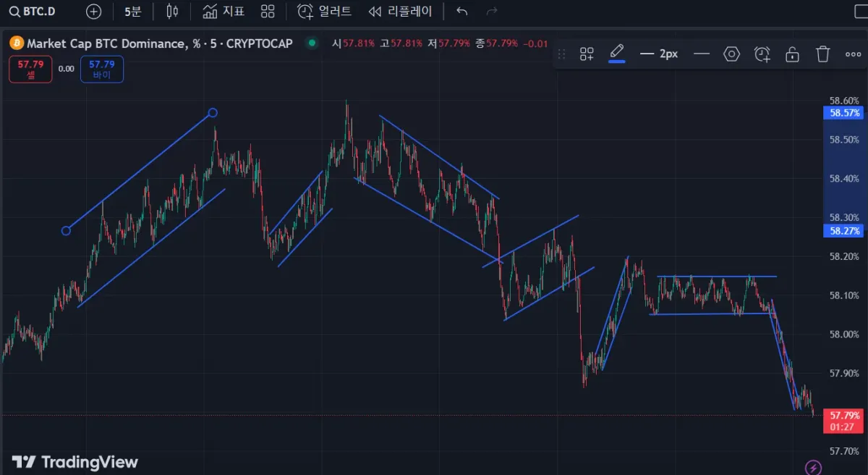Click the drawing toolbar drag handle
Screen dimensions: 868x475
click(562, 54)
